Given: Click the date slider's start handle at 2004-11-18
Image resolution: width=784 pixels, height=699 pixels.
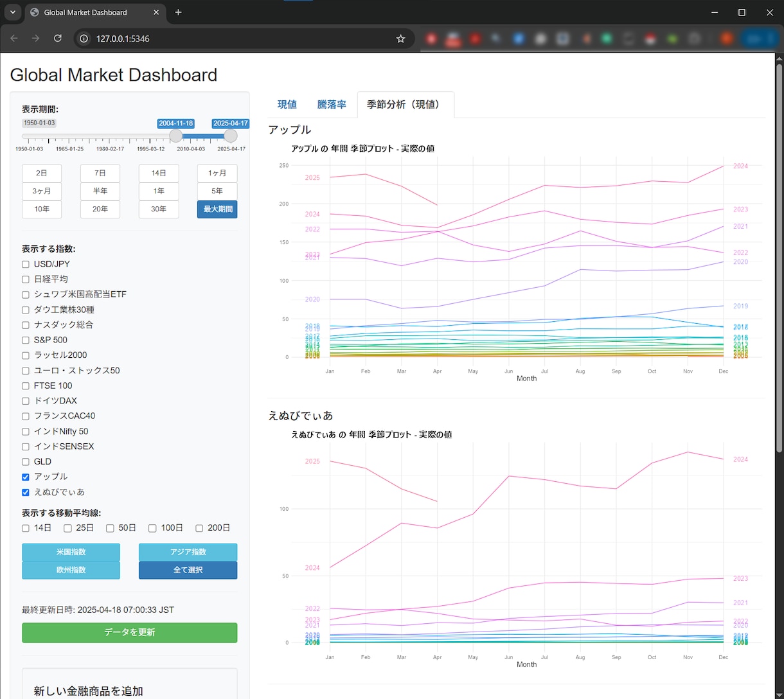Looking at the screenshot, I should [x=176, y=136].
